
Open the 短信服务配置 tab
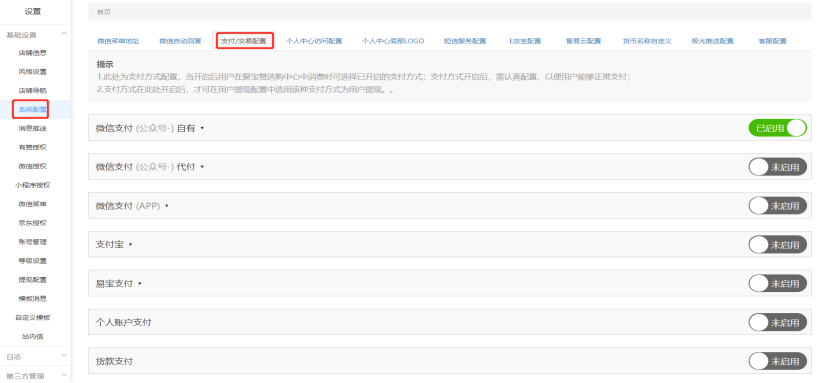tap(465, 41)
